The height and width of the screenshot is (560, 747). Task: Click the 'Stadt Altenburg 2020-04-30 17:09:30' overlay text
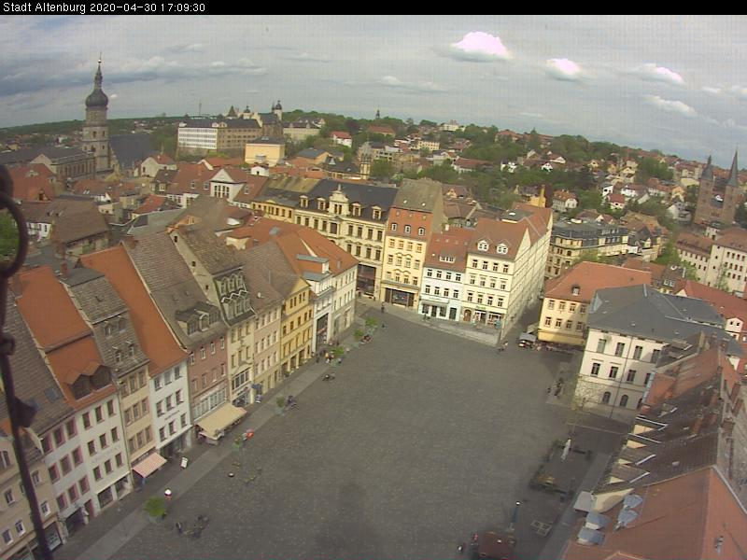[104, 7]
